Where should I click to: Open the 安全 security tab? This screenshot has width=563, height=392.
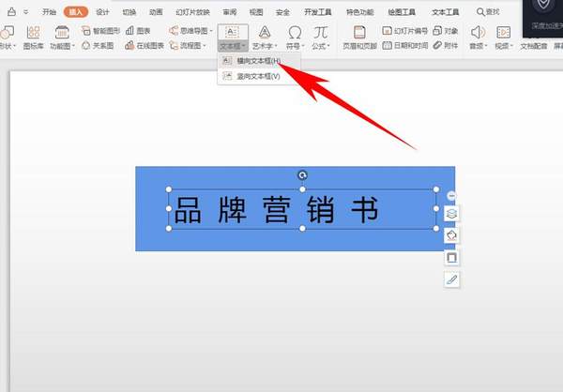(x=282, y=12)
